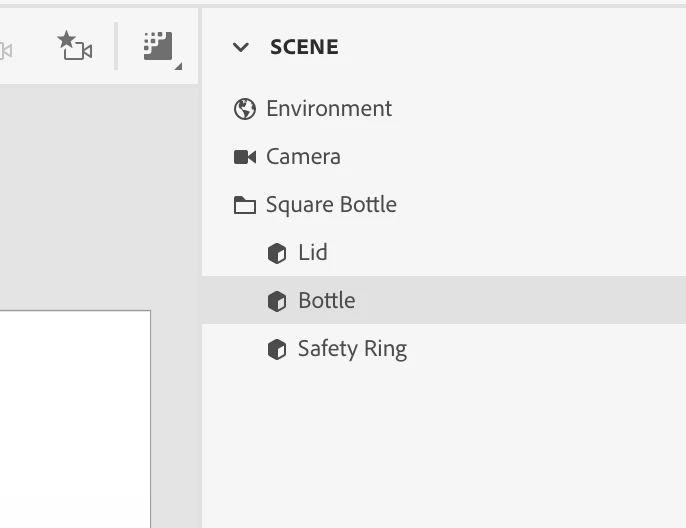The width and height of the screenshot is (686, 528).
Task: Click the Square Bottle folder icon
Action: [x=245, y=205]
